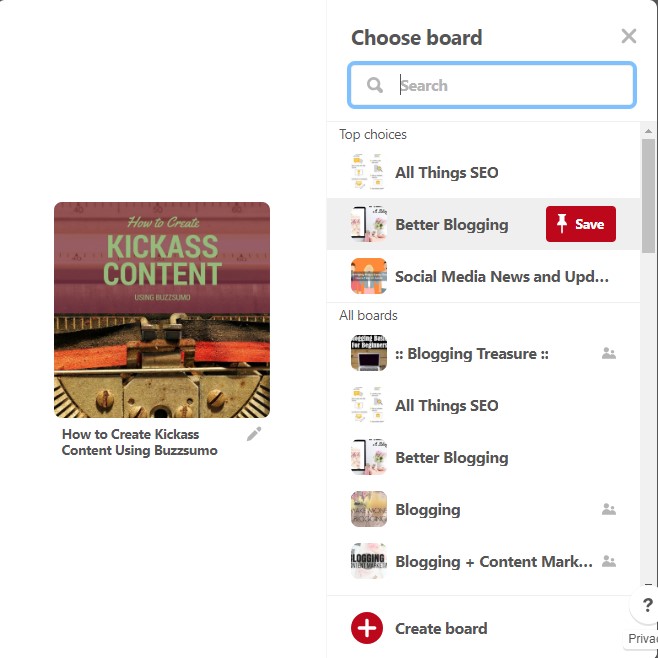Pick All Things SEO under All boards
The width and height of the screenshot is (658, 658).
[446, 406]
